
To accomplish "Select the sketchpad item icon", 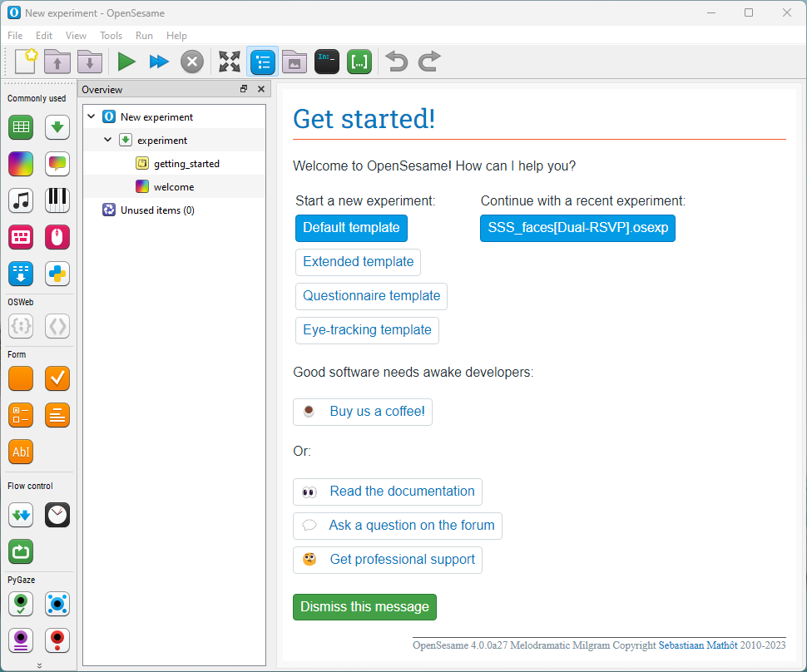I will point(21,164).
